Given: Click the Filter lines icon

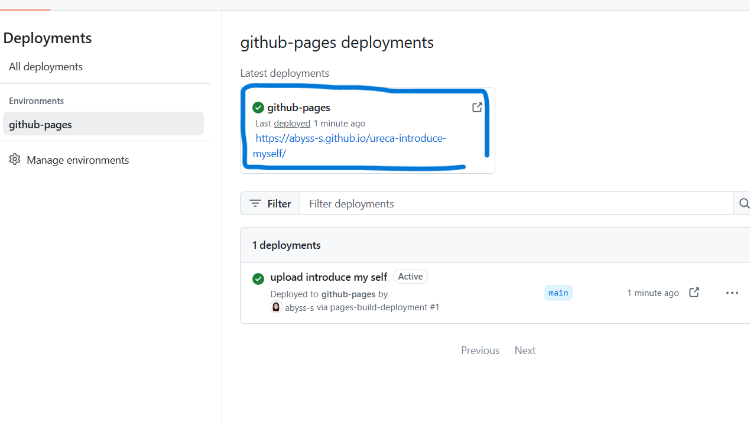Looking at the screenshot, I should (255, 203).
